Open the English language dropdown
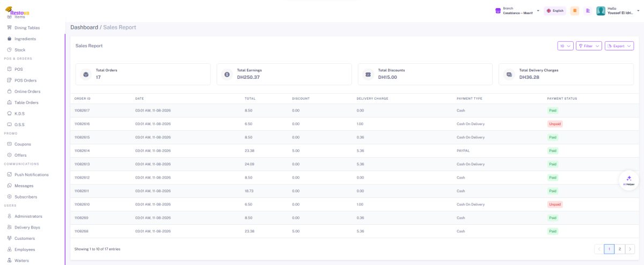Screen dimensions: 644x265 point(555,11)
